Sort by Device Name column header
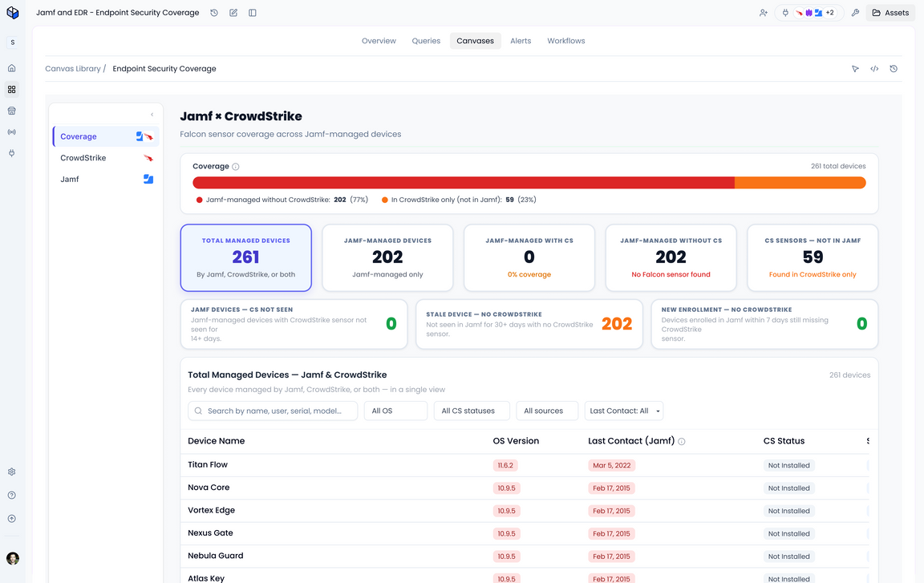924x583 pixels. point(217,440)
